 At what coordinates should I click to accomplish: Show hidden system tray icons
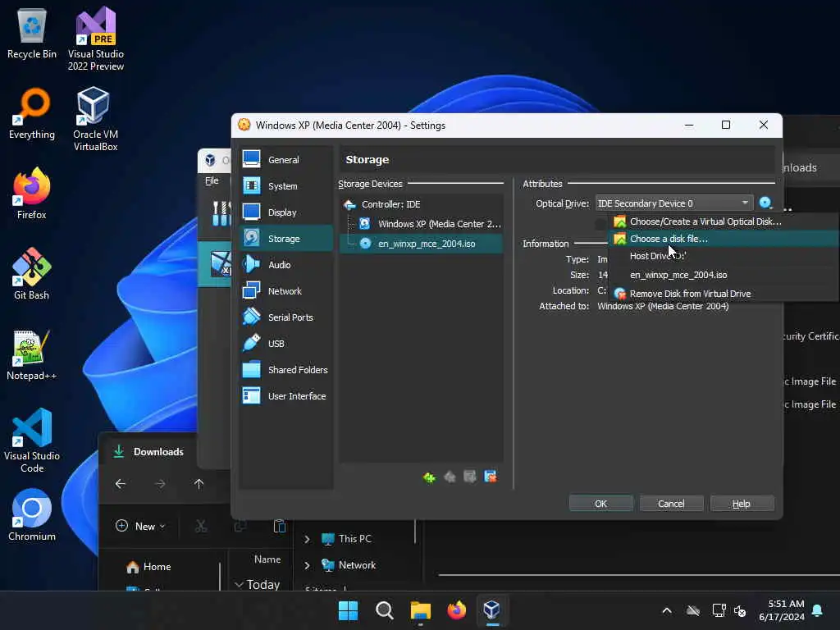[667, 610]
